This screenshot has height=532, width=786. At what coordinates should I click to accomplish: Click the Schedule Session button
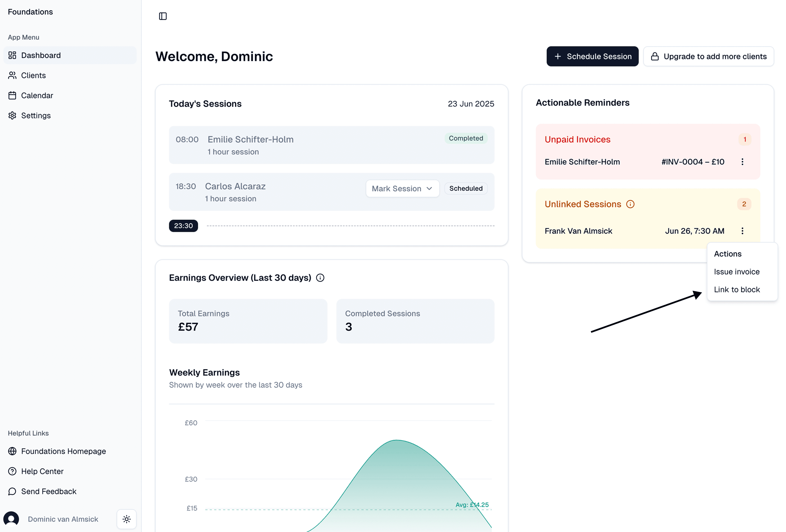pyautogui.click(x=592, y=56)
